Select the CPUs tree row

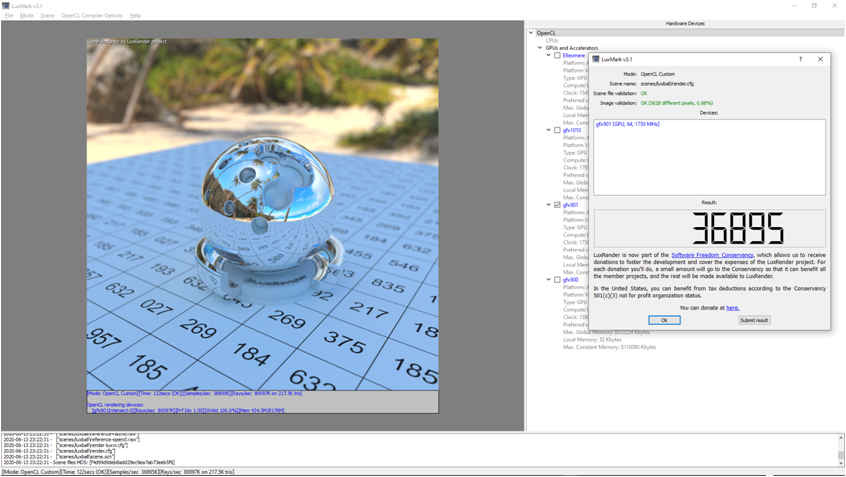tap(551, 40)
